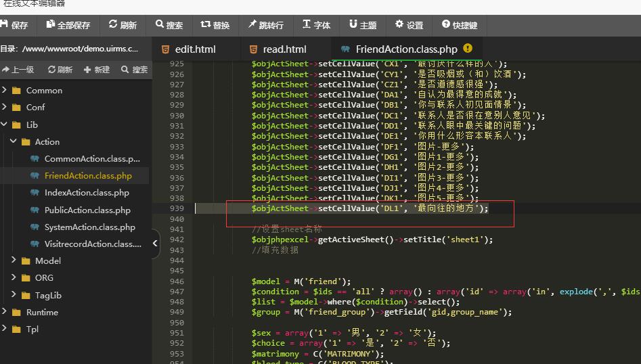This screenshot has width=641, height=364.
Task: Click the $model = M('friend') line
Action: point(301,281)
